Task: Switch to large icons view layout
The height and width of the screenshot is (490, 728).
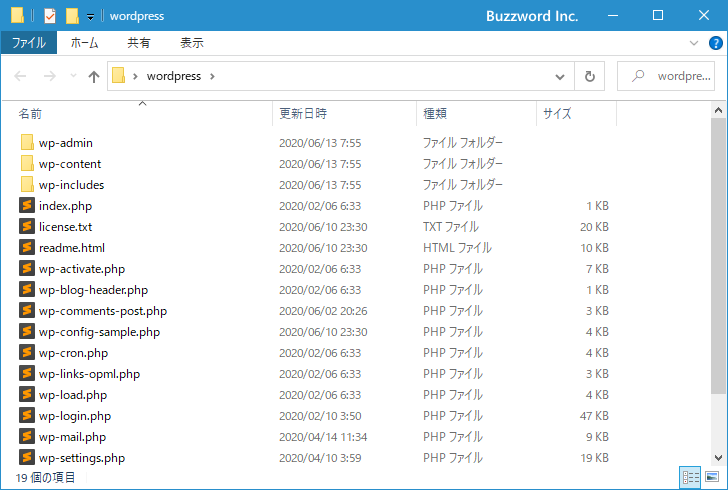Action: 712,477
